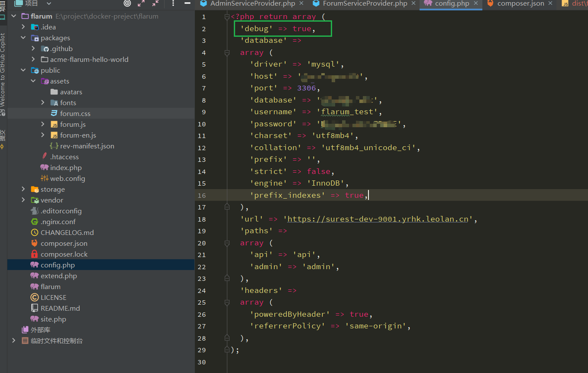Click the 'InnoDB' engine value
588x373 pixels.
point(328,183)
